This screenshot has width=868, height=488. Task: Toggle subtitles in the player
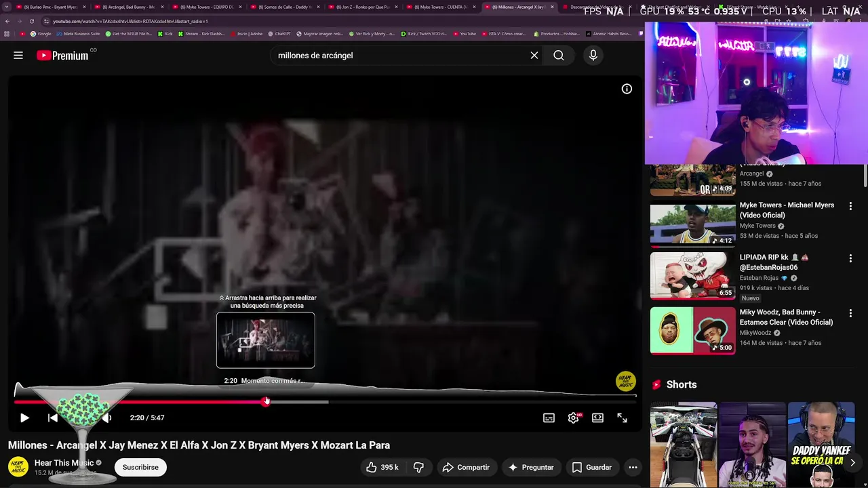tap(549, 418)
